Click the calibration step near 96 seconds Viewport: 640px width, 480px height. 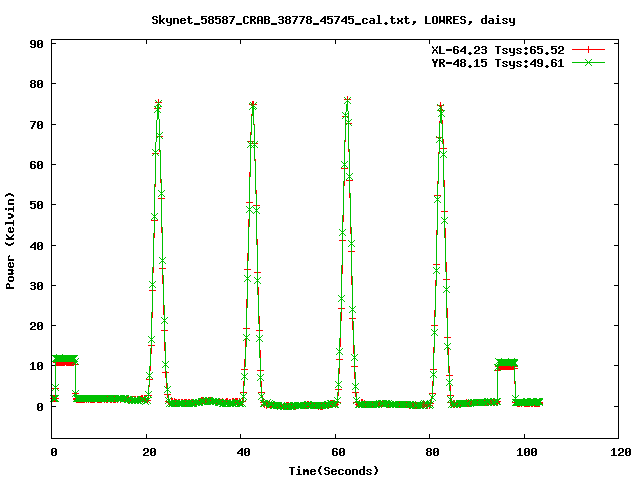[x=507, y=364]
